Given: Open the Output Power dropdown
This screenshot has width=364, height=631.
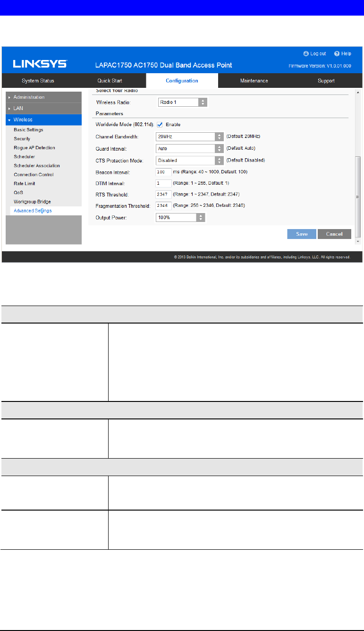Looking at the screenshot, I should 181,218.
